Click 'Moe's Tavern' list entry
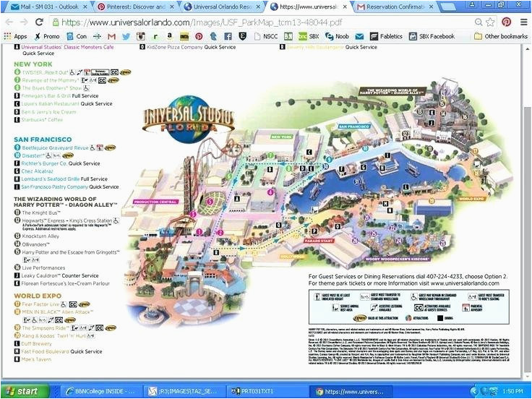The image size is (532, 399). (x=36, y=359)
